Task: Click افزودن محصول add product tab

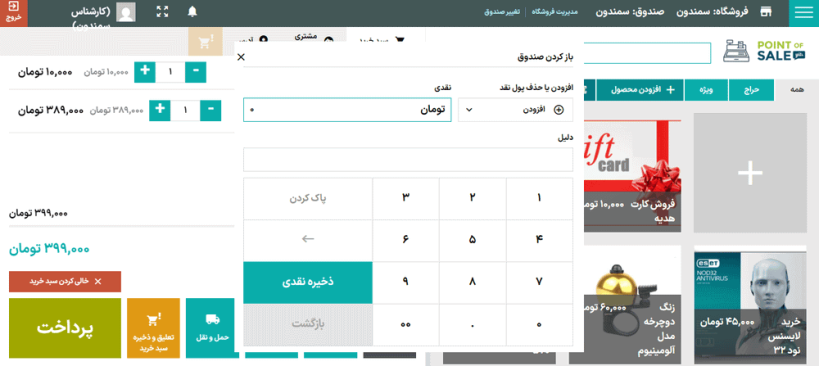Action: click(x=640, y=90)
